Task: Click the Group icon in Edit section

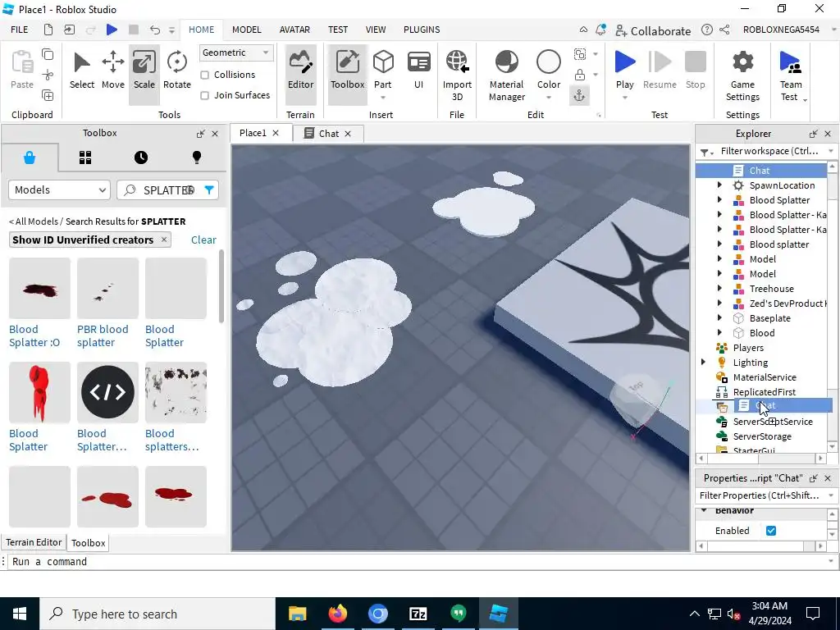Action: (x=580, y=53)
